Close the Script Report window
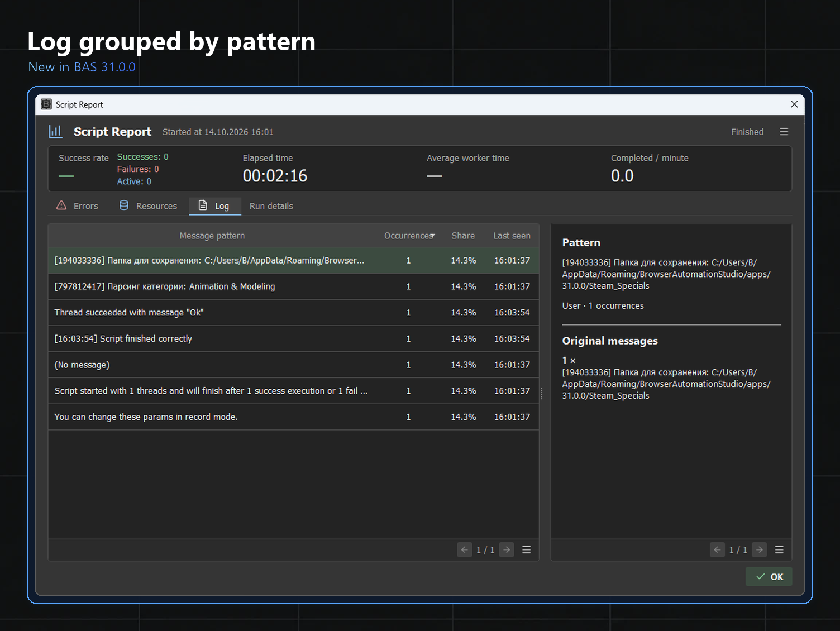This screenshot has width=840, height=631. click(x=794, y=104)
